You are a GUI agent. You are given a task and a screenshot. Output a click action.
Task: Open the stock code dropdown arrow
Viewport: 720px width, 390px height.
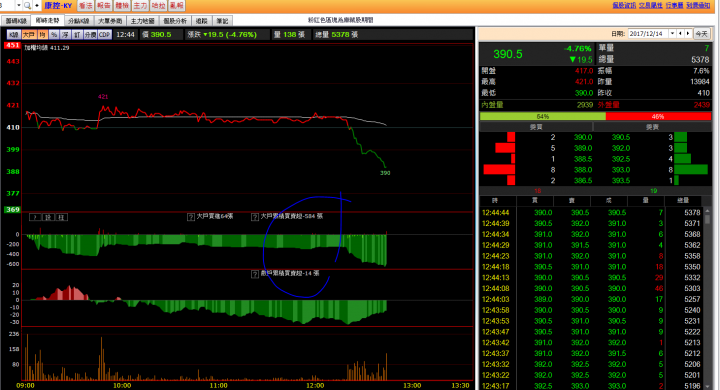19,6
